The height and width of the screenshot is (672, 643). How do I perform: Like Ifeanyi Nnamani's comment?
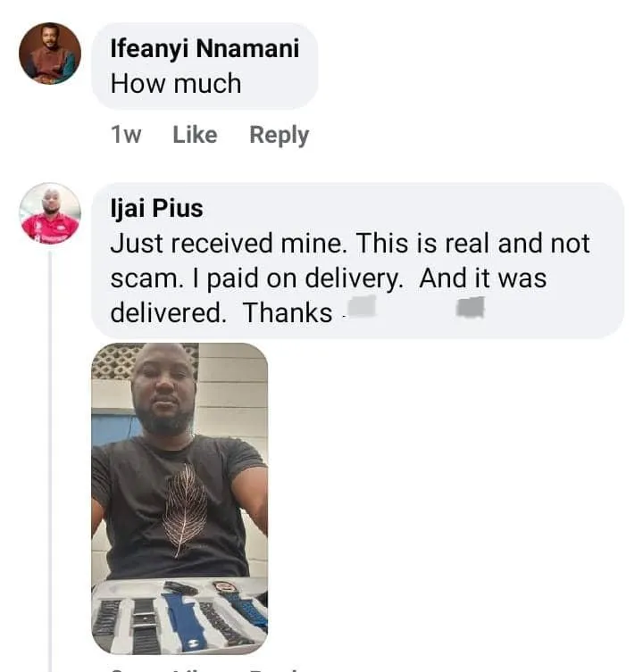coord(195,135)
